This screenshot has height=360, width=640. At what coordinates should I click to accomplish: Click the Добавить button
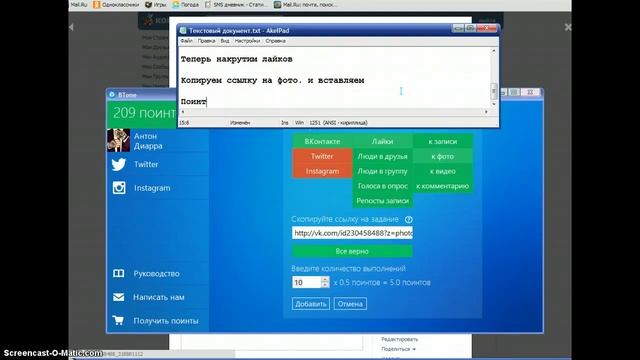click(311, 304)
